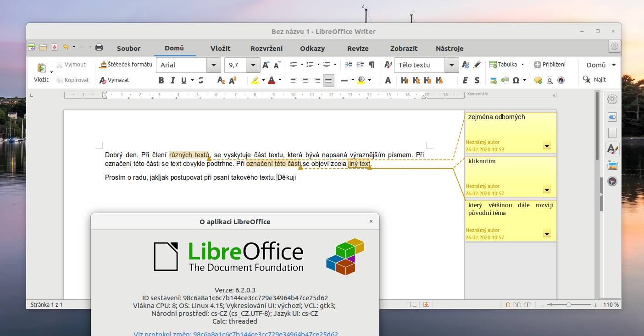Click the update style icon beside the style box
This screenshot has width=644, height=336.
click(465, 65)
